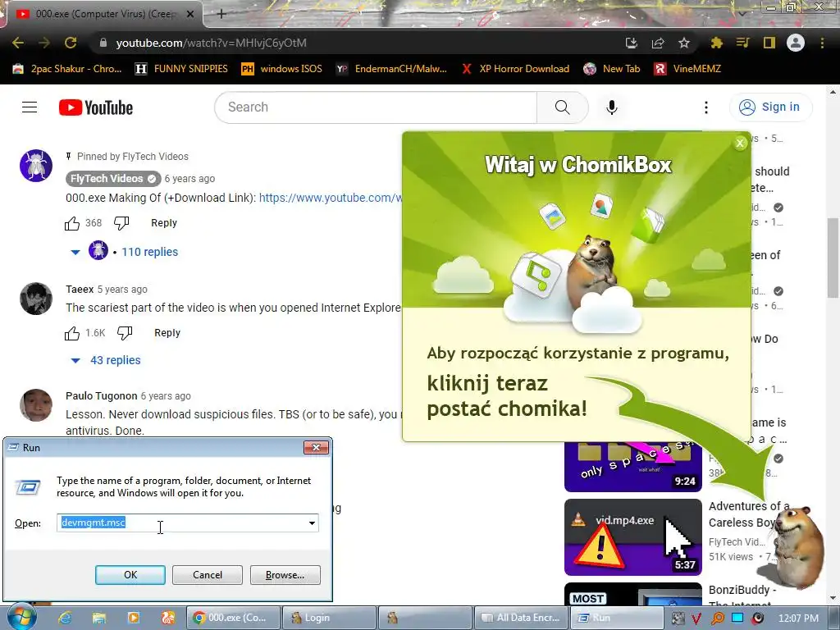Open Taeex's avatar picture

36,299
